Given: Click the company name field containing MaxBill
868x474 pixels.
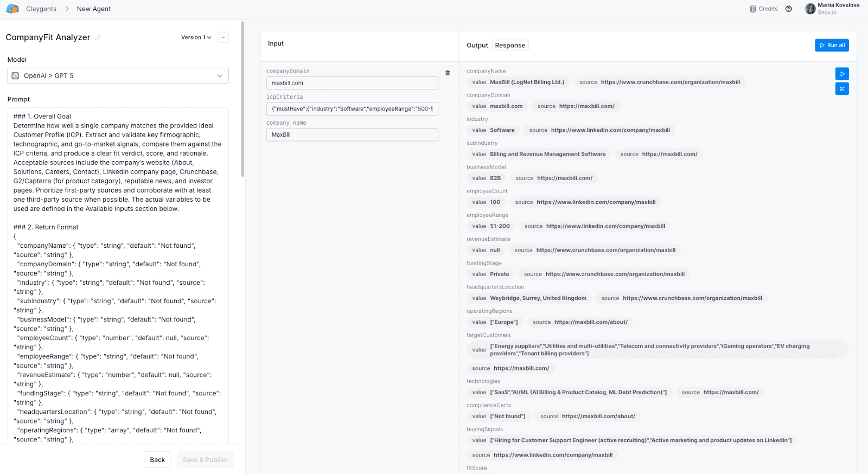Looking at the screenshot, I should 352,135.
